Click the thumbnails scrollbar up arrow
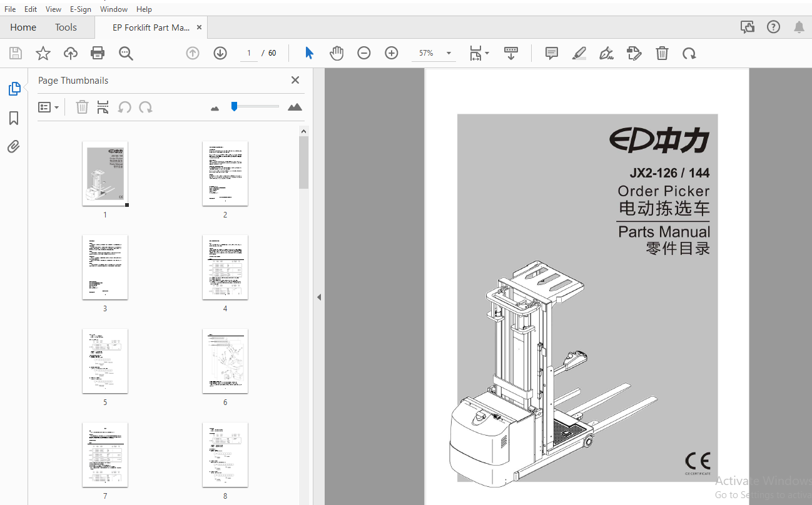This screenshot has height=505, width=812. coord(303,131)
